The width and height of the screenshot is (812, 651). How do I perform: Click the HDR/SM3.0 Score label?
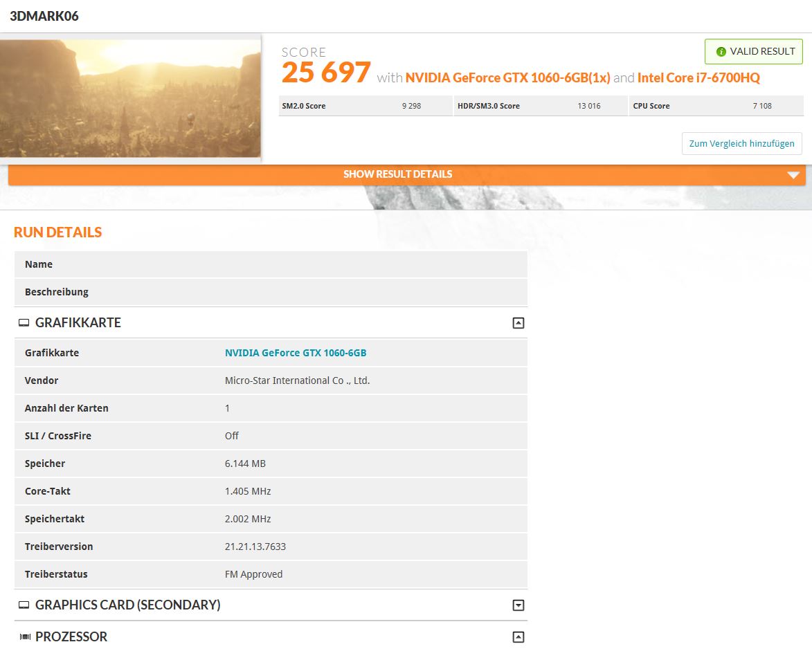click(488, 106)
